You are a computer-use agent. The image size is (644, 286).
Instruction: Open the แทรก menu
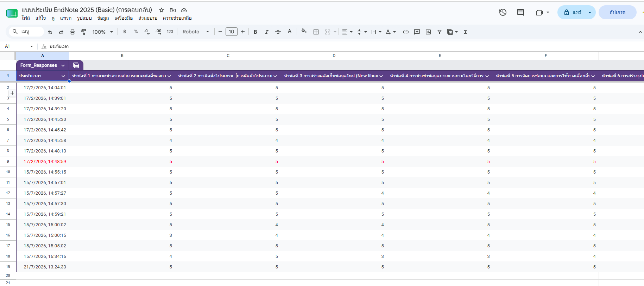click(x=66, y=18)
